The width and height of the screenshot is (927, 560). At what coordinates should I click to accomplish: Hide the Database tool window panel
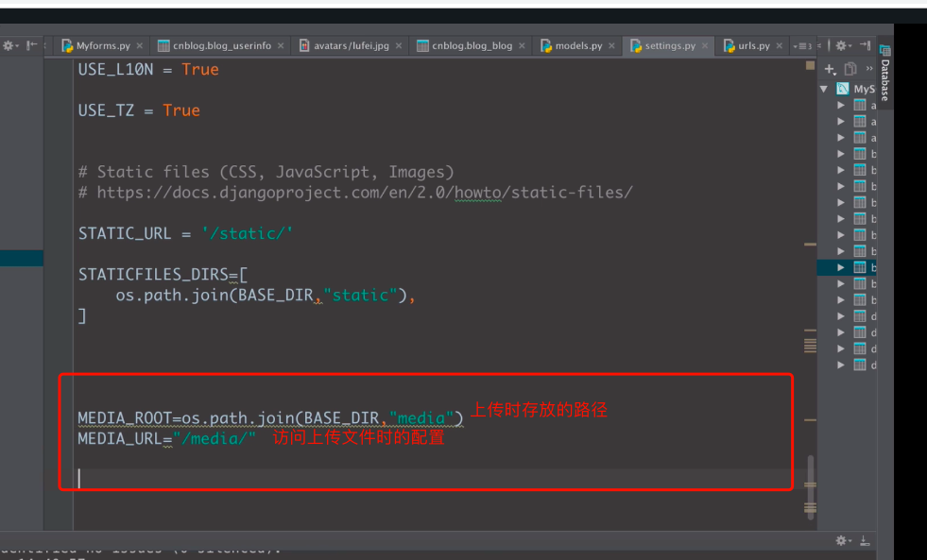tap(865, 45)
